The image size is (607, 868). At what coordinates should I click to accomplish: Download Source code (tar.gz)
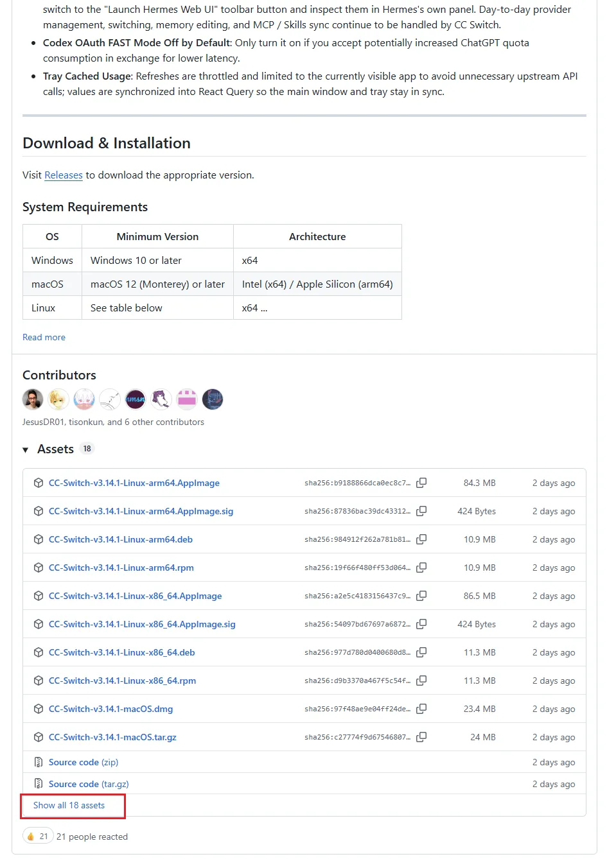point(89,784)
